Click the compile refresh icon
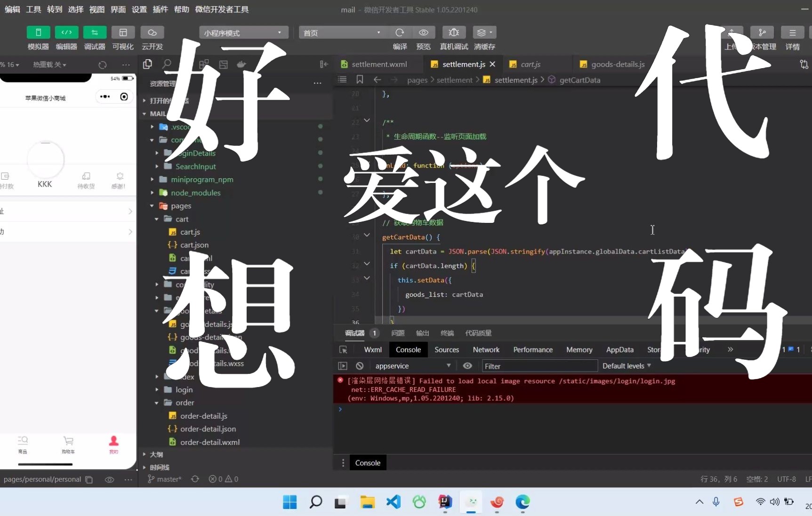The width and height of the screenshot is (812, 516). click(400, 32)
